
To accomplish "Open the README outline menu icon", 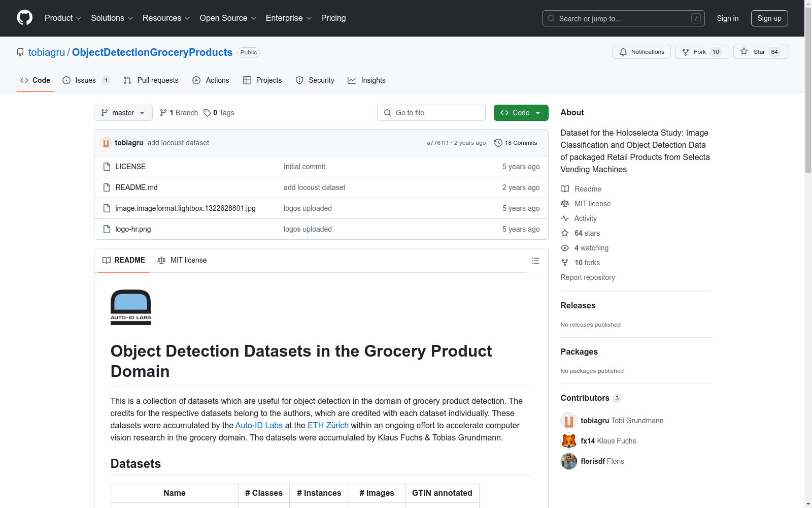I will (x=535, y=261).
